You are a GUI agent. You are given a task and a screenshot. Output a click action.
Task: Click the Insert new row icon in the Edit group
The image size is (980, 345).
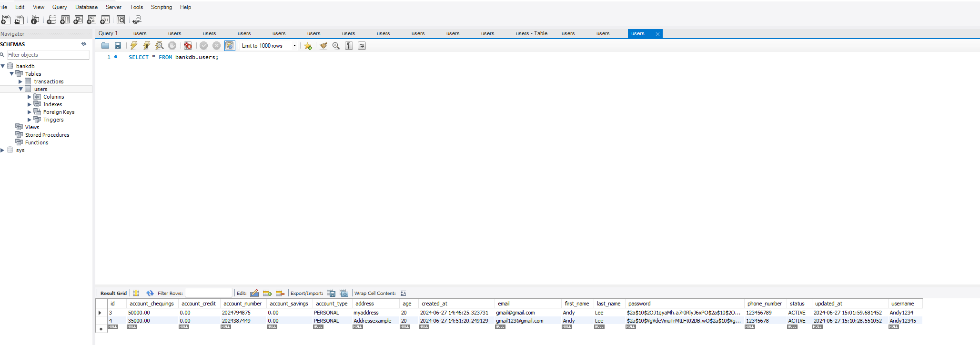[x=267, y=293]
